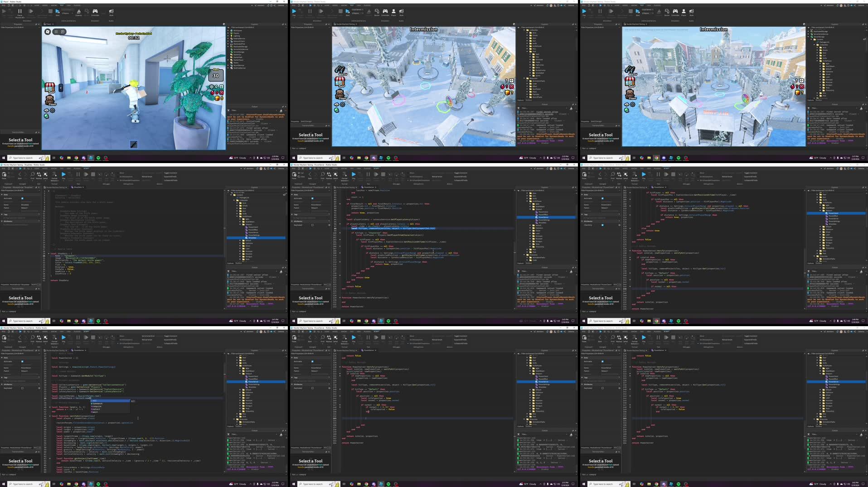Click Toggle Comment in the highlighted-line-98 frame

coord(461,173)
